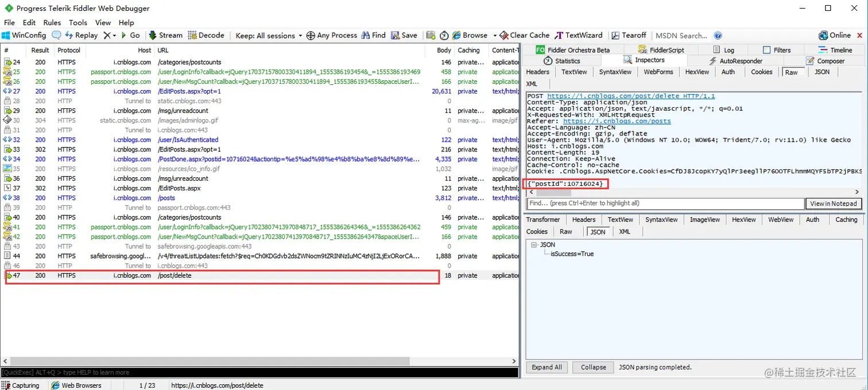
Task: Click the timer clock icon
Action: 444,36
